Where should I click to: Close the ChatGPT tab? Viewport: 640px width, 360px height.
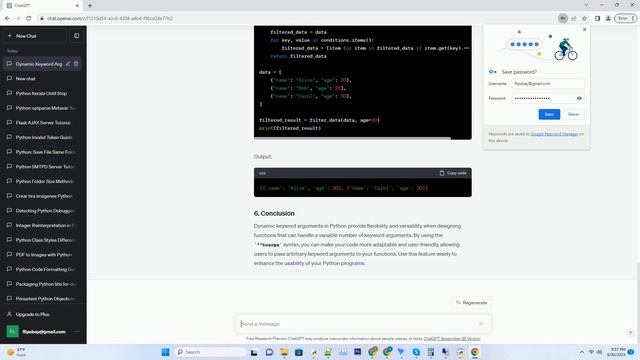pyautogui.click(x=77, y=6)
